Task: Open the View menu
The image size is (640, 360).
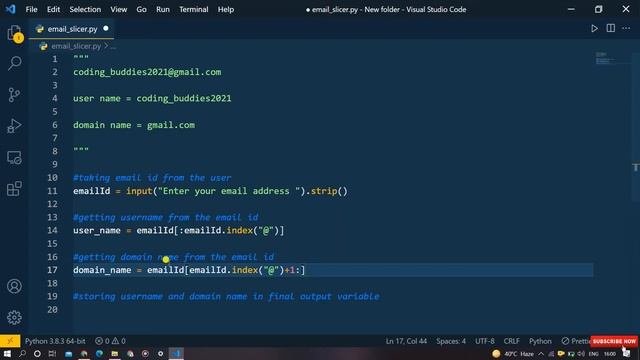Action: [118, 9]
